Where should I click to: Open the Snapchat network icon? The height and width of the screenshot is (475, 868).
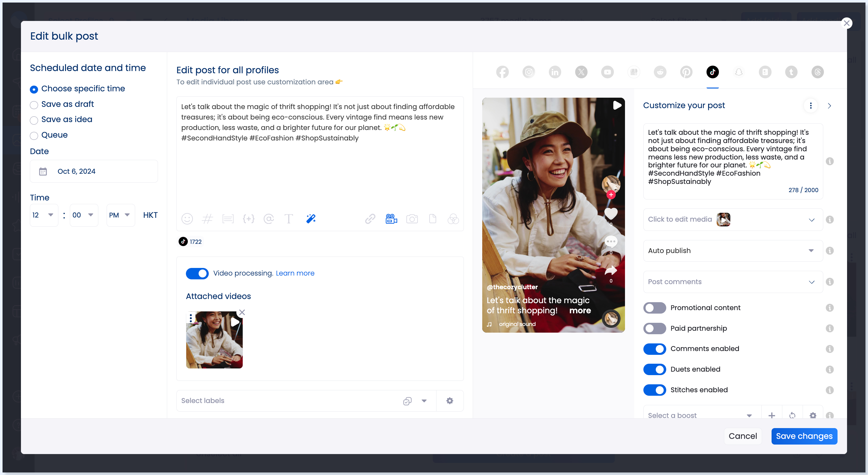(739, 72)
